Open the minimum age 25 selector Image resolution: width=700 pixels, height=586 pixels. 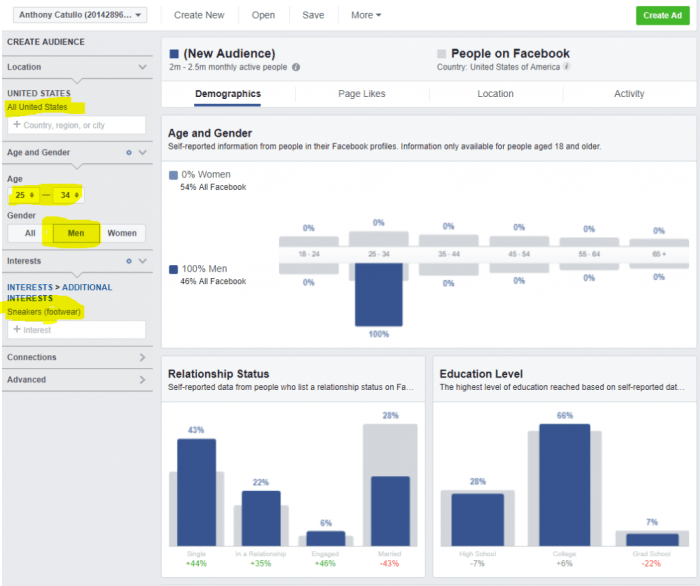click(x=24, y=195)
